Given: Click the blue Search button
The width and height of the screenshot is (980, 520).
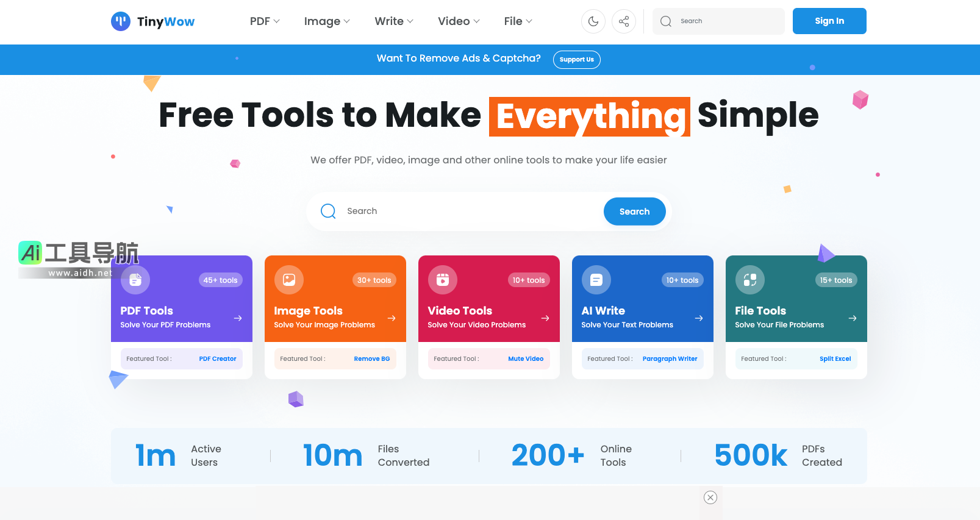Looking at the screenshot, I should (634, 212).
